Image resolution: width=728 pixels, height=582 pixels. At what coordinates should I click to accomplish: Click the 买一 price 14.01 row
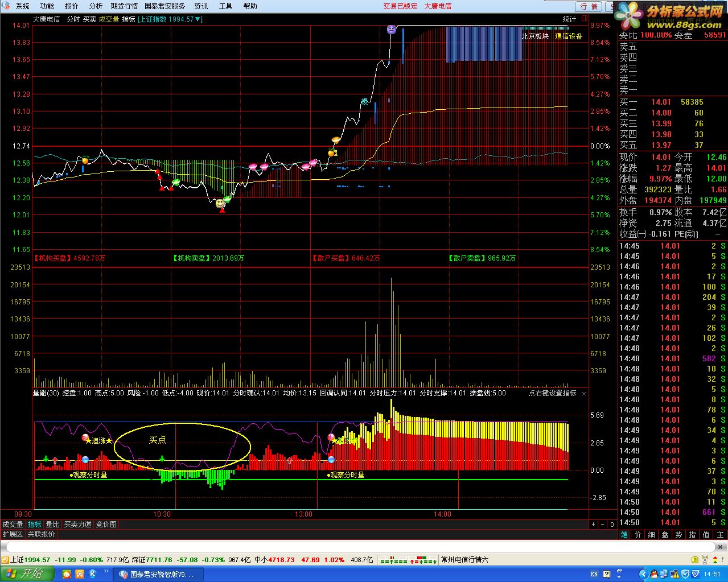(672, 102)
